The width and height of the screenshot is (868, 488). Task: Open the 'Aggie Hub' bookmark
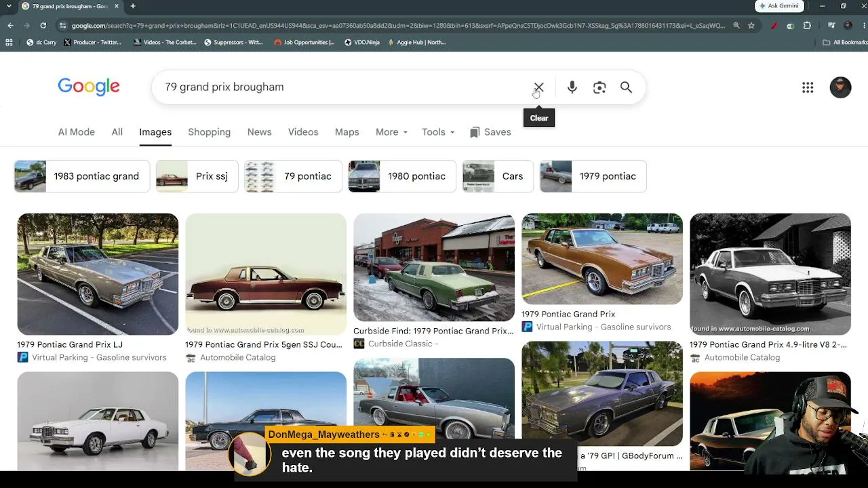tap(417, 42)
